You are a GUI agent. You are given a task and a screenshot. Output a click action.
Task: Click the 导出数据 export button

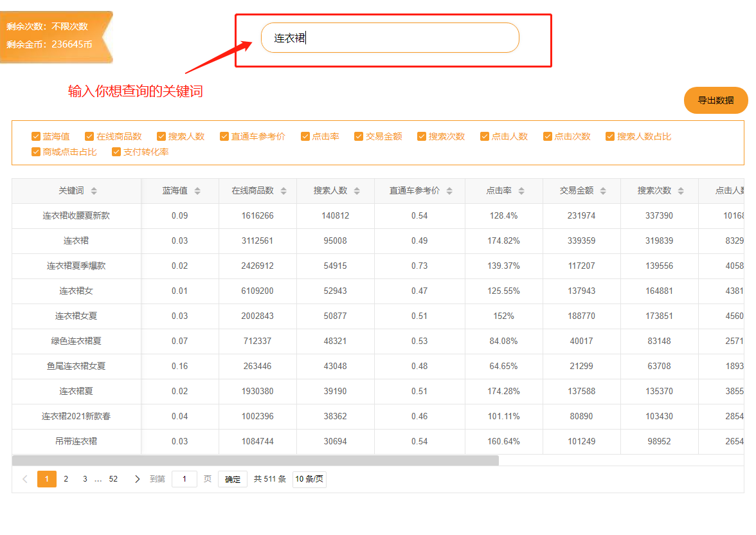715,101
